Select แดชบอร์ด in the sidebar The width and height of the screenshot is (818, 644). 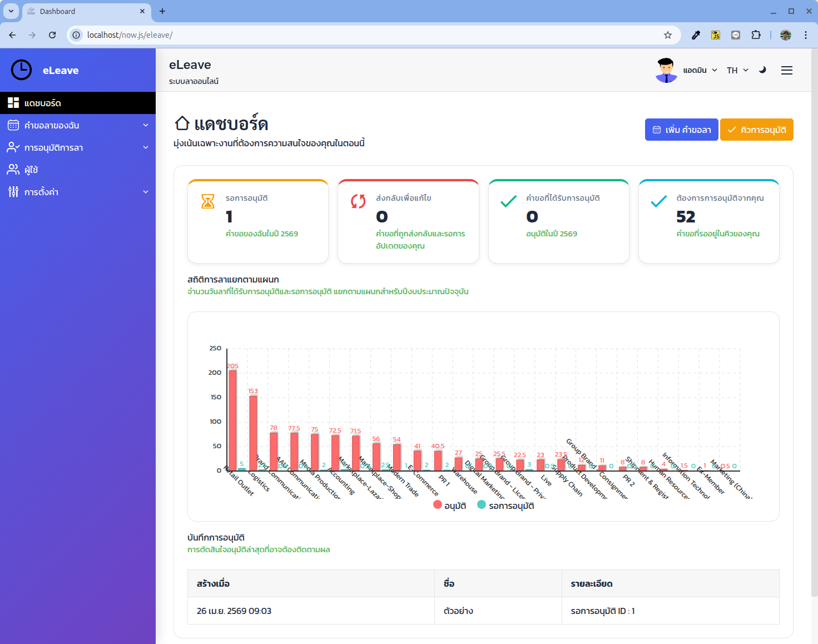click(78, 103)
